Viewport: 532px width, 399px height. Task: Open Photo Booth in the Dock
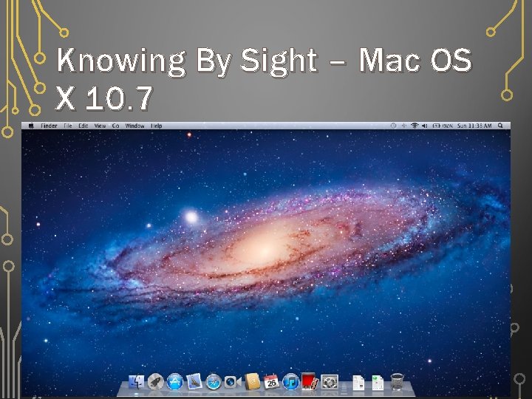click(310, 382)
